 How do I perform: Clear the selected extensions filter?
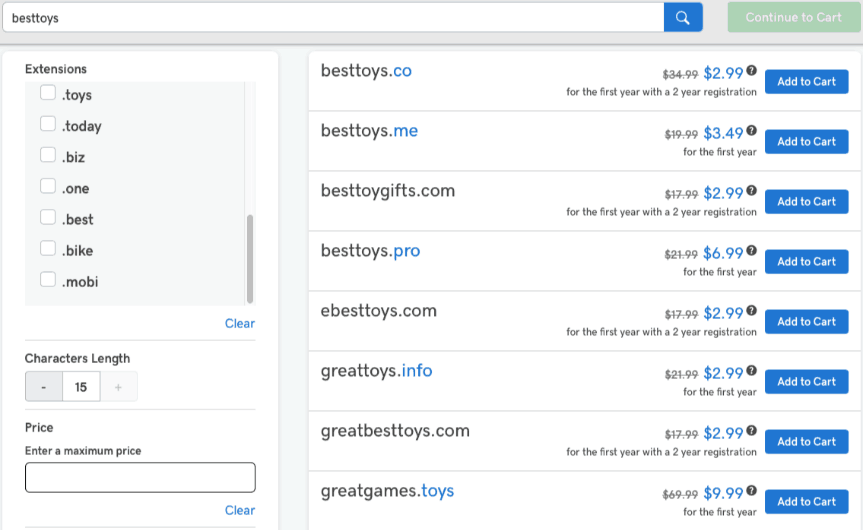[x=239, y=323]
